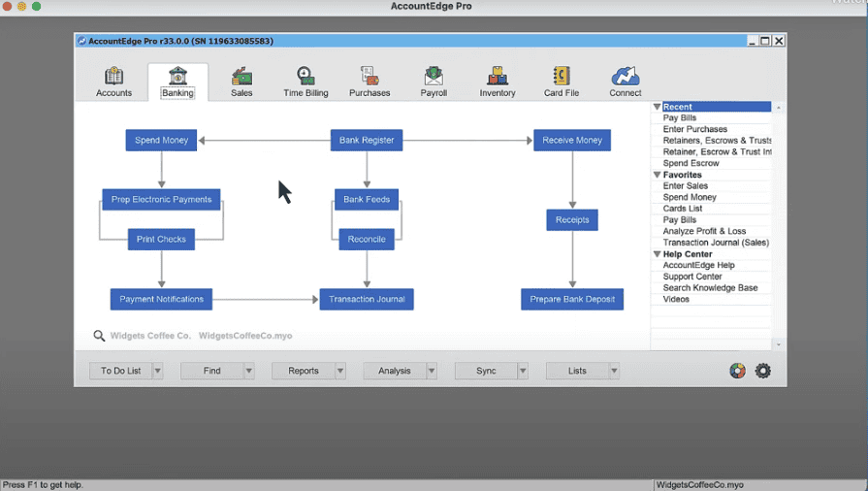The height and width of the screenshot is (491, 868).
Task: Click the colorful wheel icon beside gear
Action: tap(738, 371)
